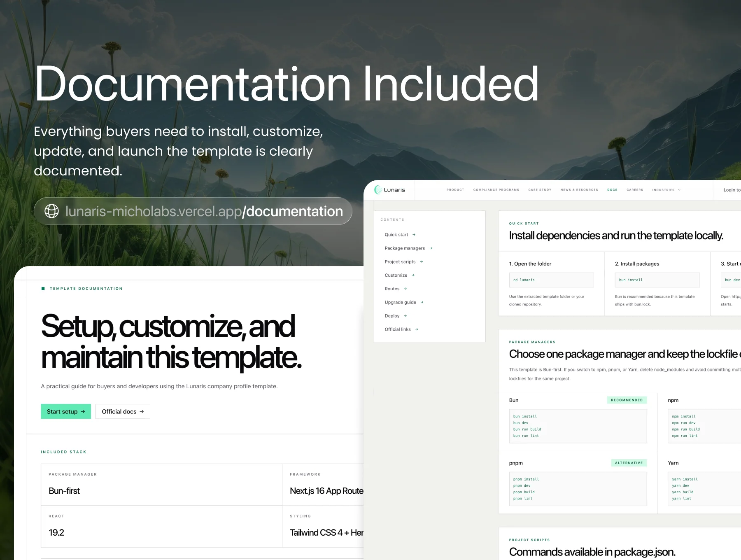Click the arrow next to Routes
The height and width of the screenshot is (560, 741).
pos(405,289)
